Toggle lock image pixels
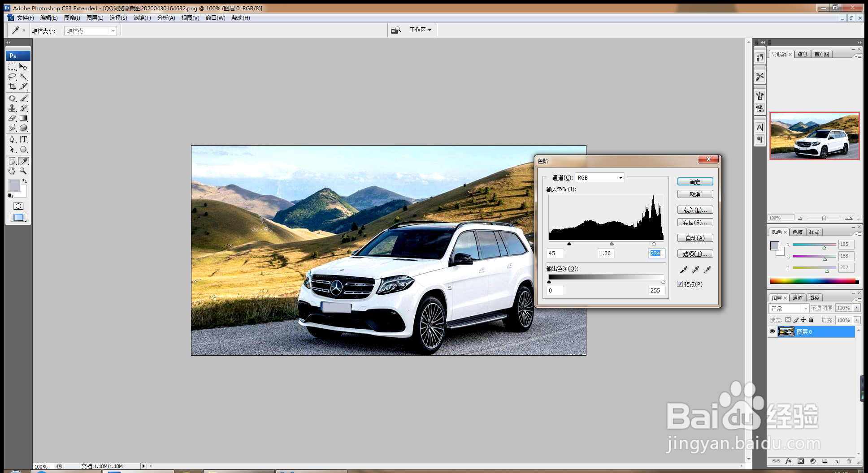Viewport: 868px width, 473px height. pyautogui.click(x=796, y=320)
